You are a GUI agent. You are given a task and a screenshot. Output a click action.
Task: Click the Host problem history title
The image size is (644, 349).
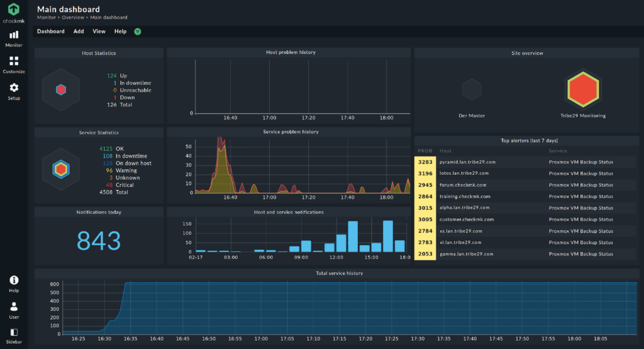[291, 53]
